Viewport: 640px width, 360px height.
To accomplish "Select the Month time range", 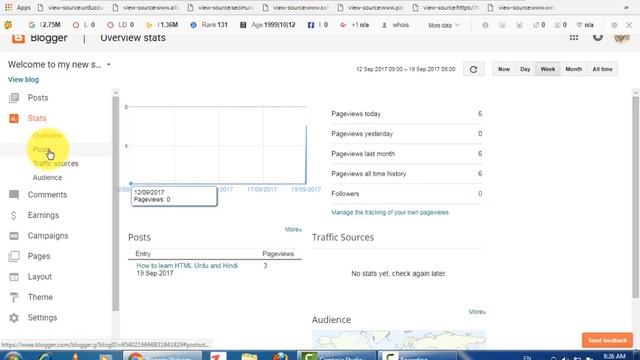I will [573, 69].
